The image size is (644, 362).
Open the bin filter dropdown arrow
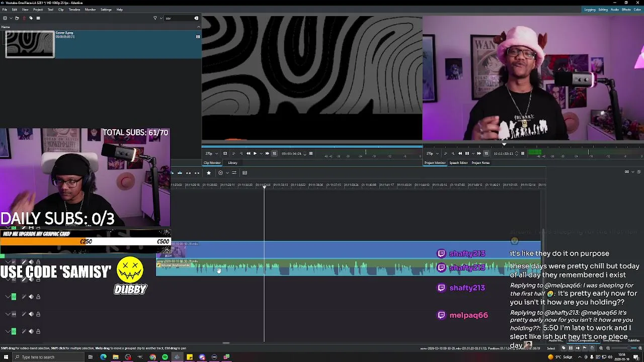[x=161, y=18]
